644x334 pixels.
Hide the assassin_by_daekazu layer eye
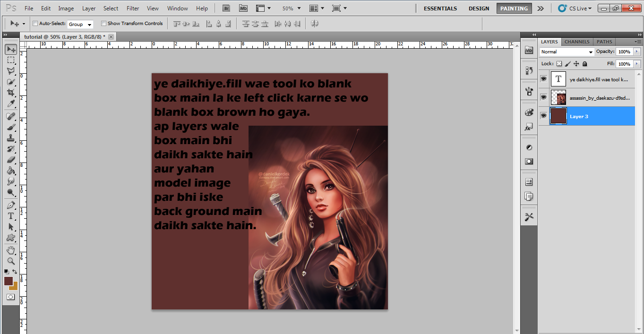coord(543,97)
